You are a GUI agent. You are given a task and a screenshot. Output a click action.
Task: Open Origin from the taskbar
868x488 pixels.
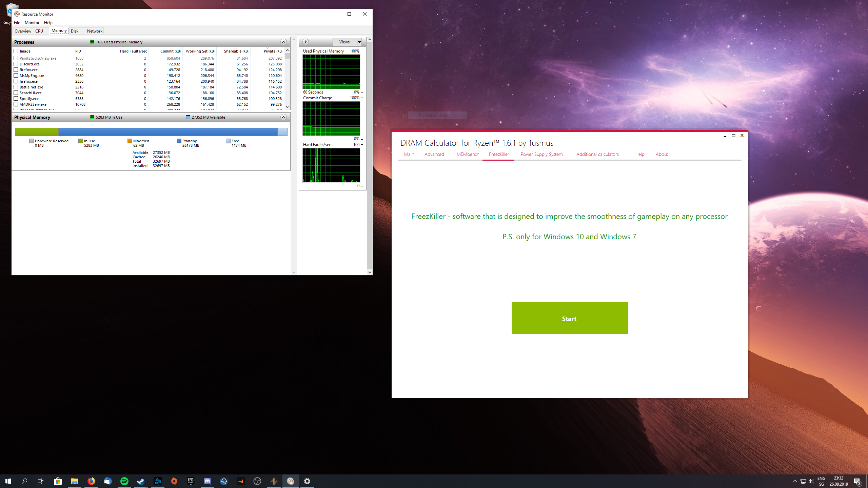pyautogui.click(x=174, y=481)
